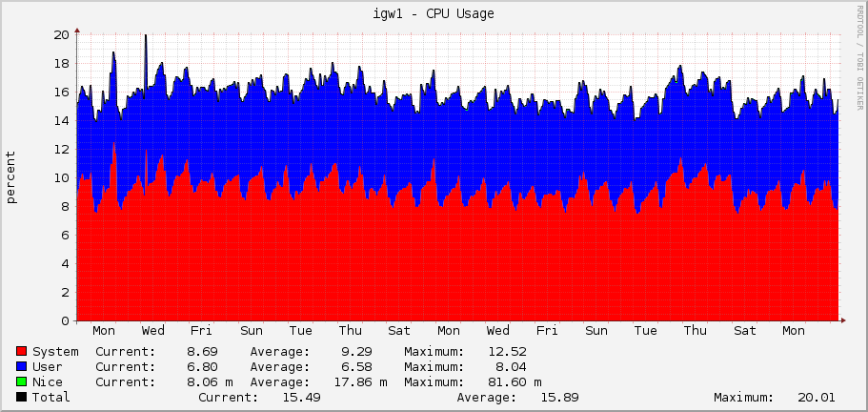Select Nice current value '8.06 m'
868x412 pixels.
210,382
